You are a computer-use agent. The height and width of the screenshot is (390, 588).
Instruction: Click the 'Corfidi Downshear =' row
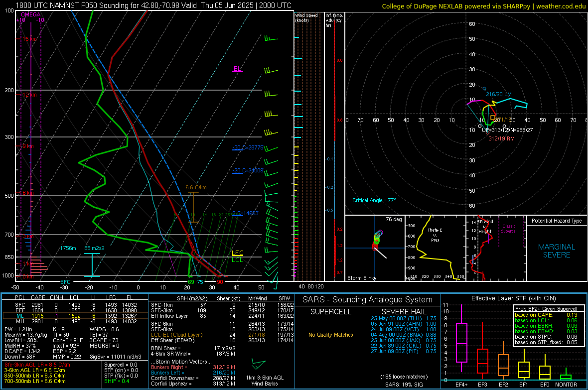pyautogui.click(x=193, y=379)
